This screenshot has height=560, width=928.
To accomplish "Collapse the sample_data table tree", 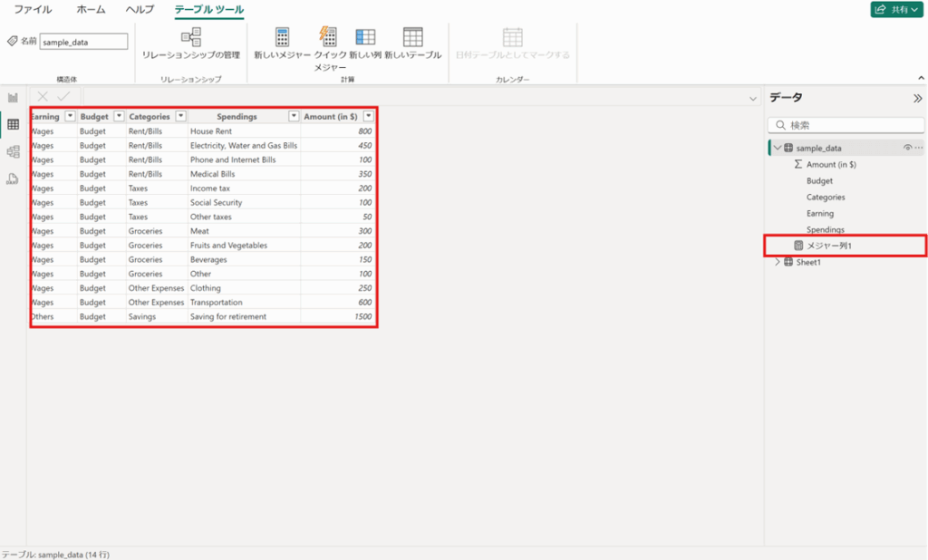I will (777, 148).
